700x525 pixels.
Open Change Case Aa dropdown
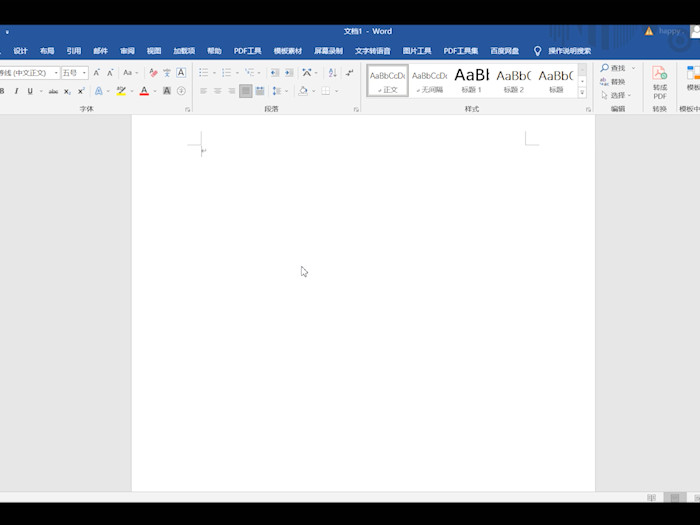click(130, 72)
